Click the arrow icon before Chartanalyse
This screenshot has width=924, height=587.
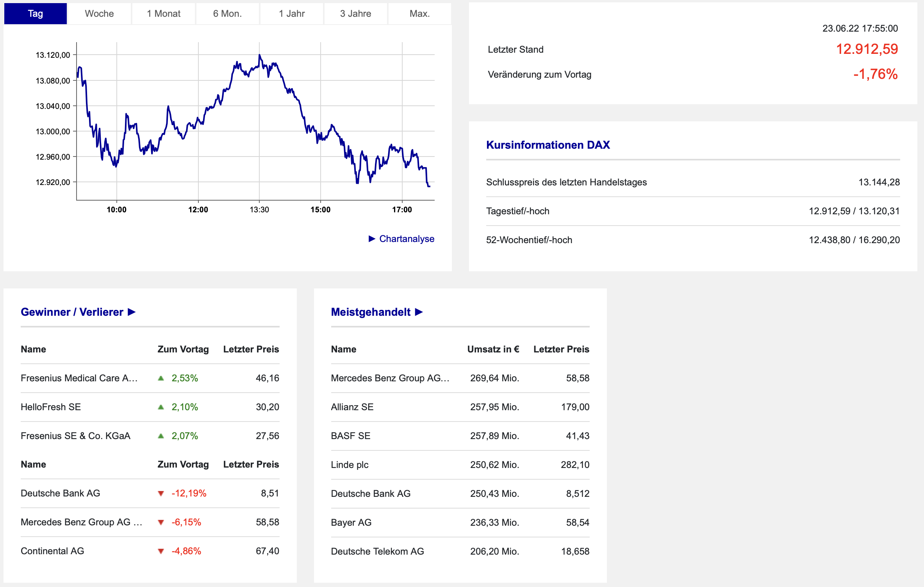click(372, 239)
